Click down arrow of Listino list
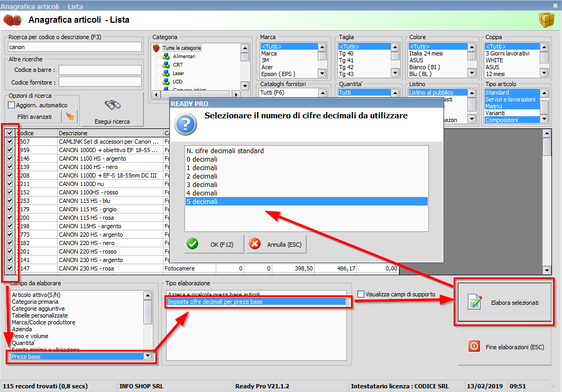The height and width of the screenshot is (392, 562). 472,119
